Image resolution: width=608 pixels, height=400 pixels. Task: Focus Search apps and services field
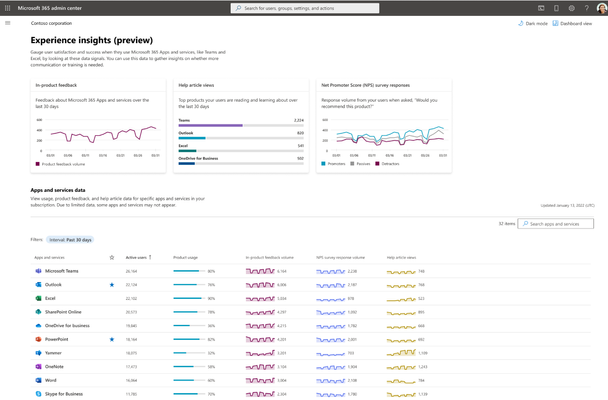[x=555, y=224]
